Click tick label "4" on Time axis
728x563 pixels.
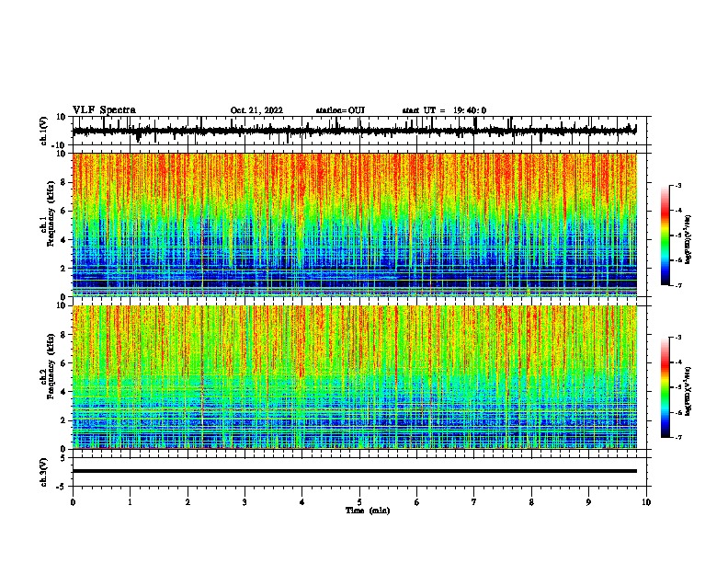(302, 502)
